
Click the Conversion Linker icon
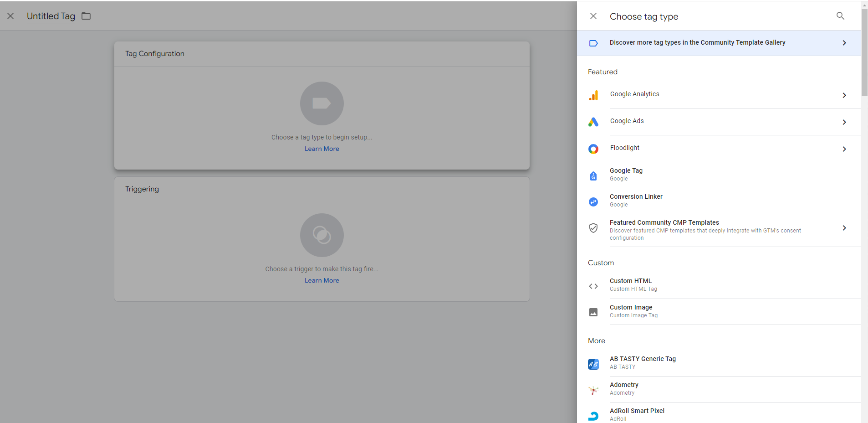[x=593, y=202]
